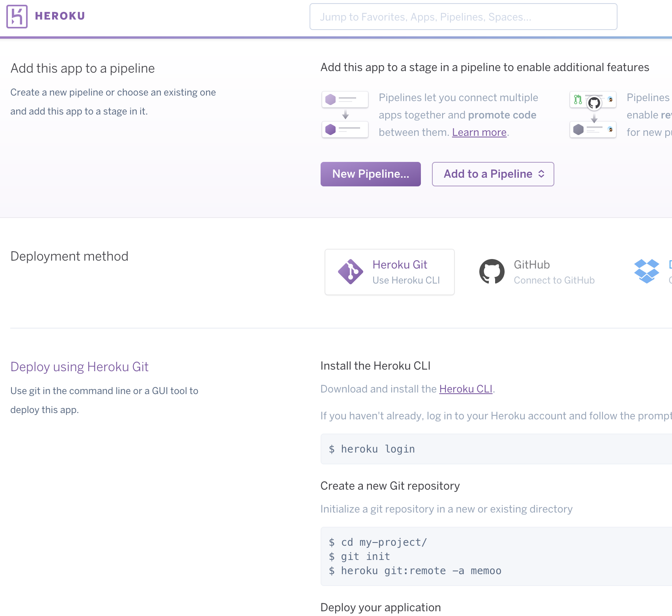
Task: Click the Dropbox logo icon
Action: [x=646, y=271]
